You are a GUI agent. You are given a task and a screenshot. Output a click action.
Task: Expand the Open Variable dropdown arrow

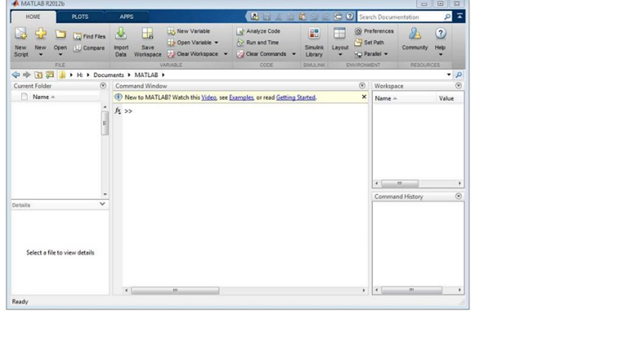(x=216, y=42)
